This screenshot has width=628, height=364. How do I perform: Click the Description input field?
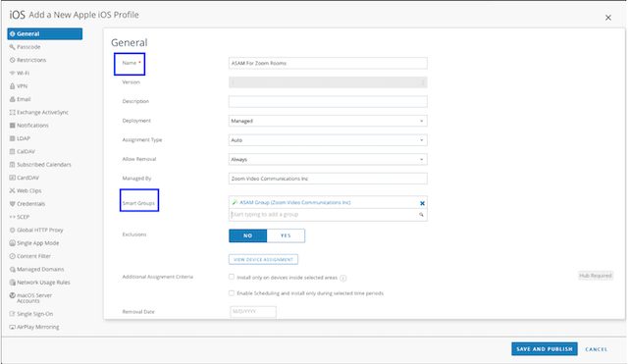click(x=328, y=102)
